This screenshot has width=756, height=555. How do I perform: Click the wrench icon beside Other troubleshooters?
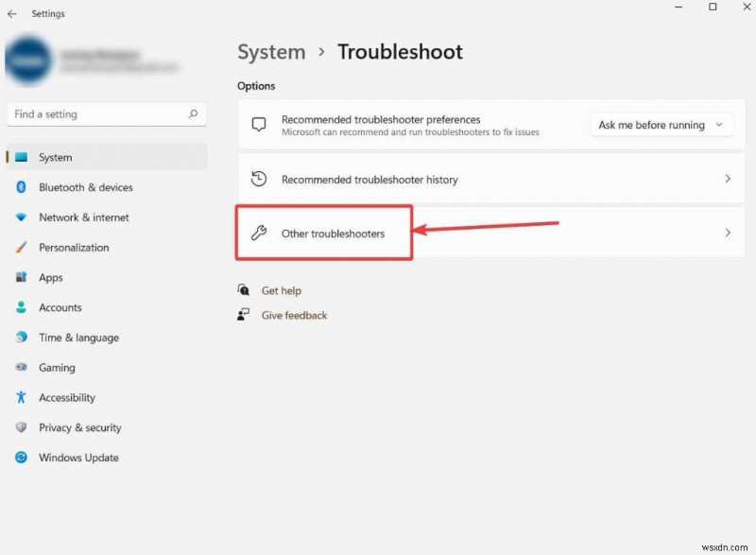point(258,232)
